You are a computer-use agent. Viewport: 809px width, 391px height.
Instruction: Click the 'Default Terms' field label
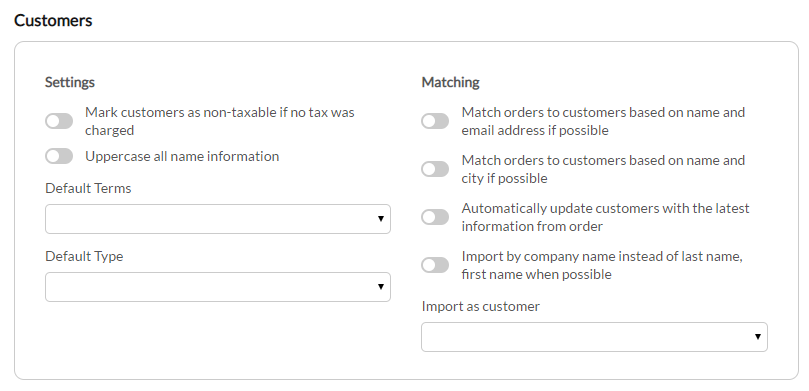88,188
